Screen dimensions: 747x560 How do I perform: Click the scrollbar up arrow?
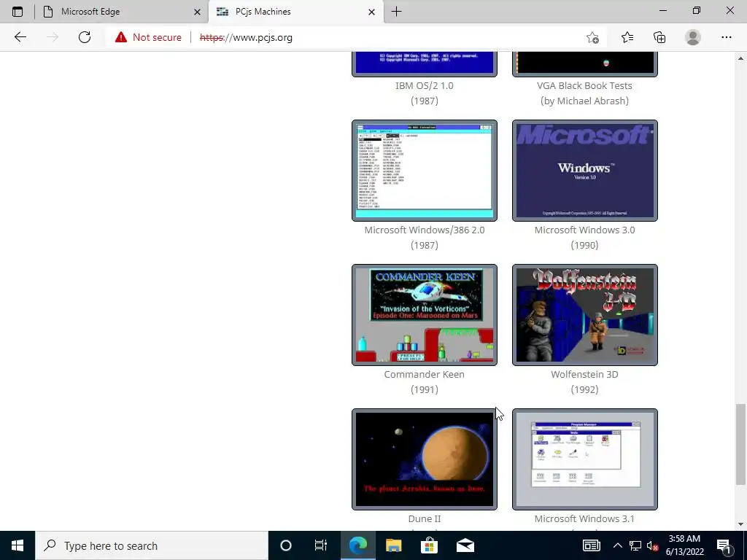tap(740, 58)
